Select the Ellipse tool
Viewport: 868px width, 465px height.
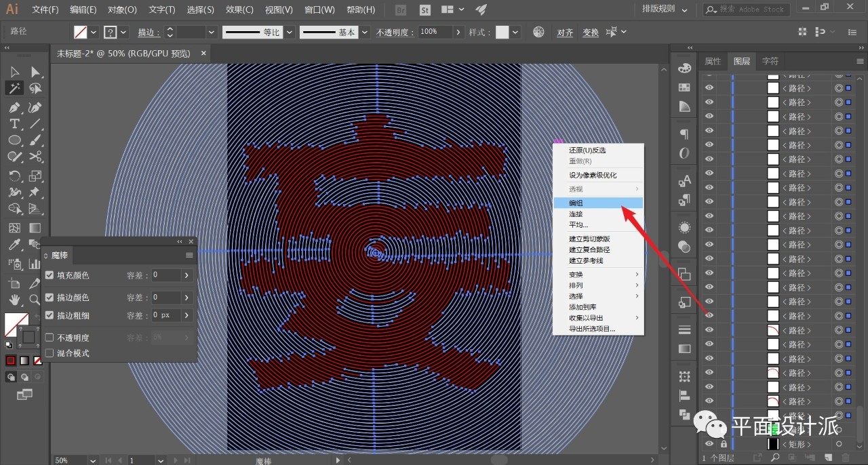point(15,140)
